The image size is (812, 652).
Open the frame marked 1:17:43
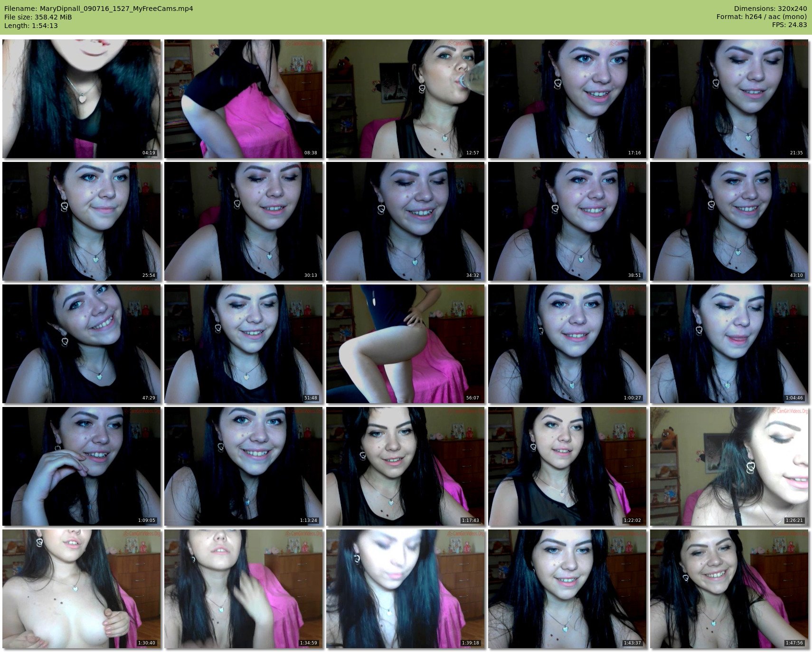click(406, 466)
